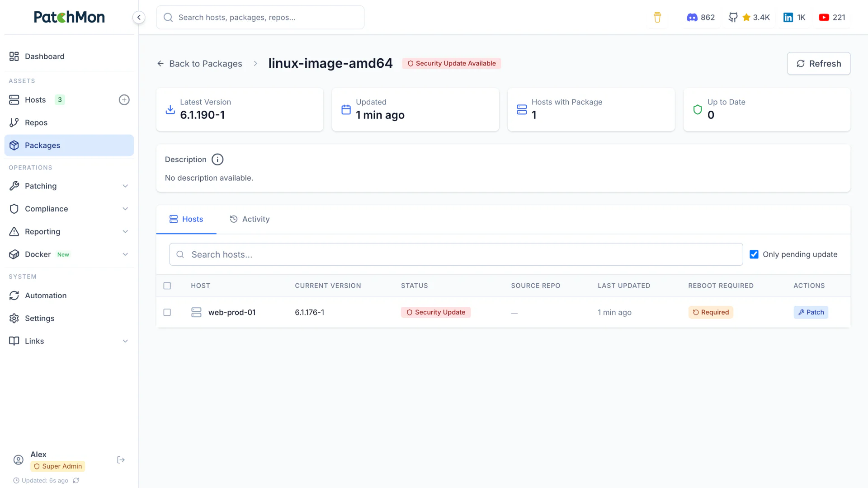Screen dimensions: 868x488
Task: Click the server icon beside web-prod-01
Action: [x=196, y=312]
